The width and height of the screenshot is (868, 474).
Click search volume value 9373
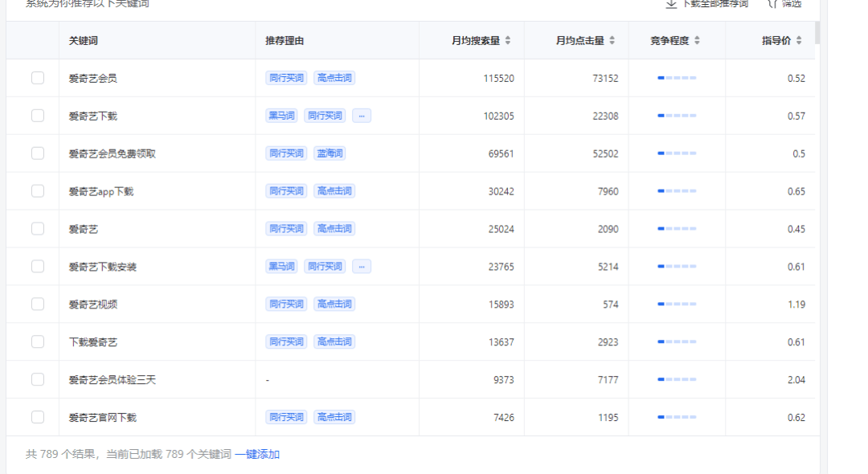click(504, 379)
